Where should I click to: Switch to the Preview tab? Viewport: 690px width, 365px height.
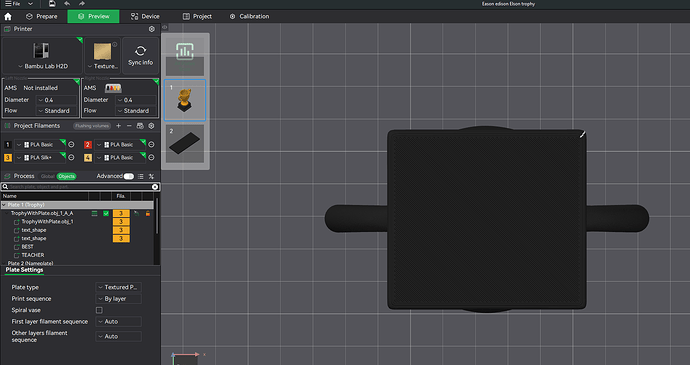[93, 16]
